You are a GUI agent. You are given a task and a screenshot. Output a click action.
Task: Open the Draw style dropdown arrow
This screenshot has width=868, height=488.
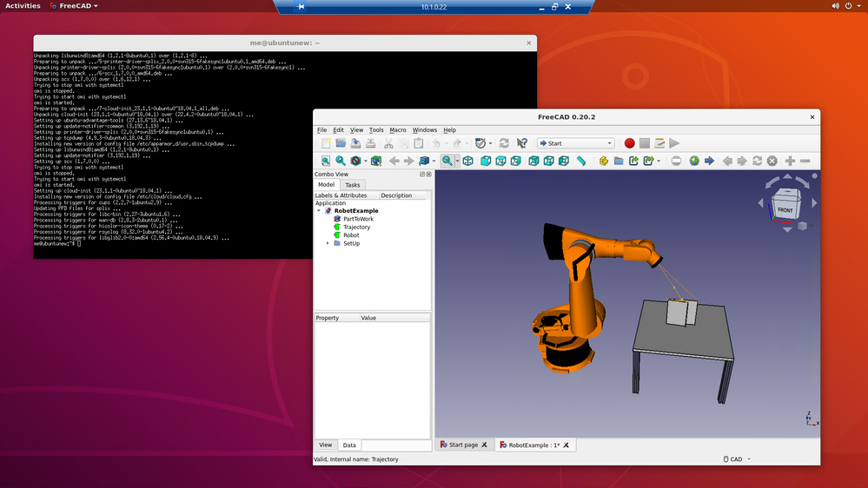[365, 161]
